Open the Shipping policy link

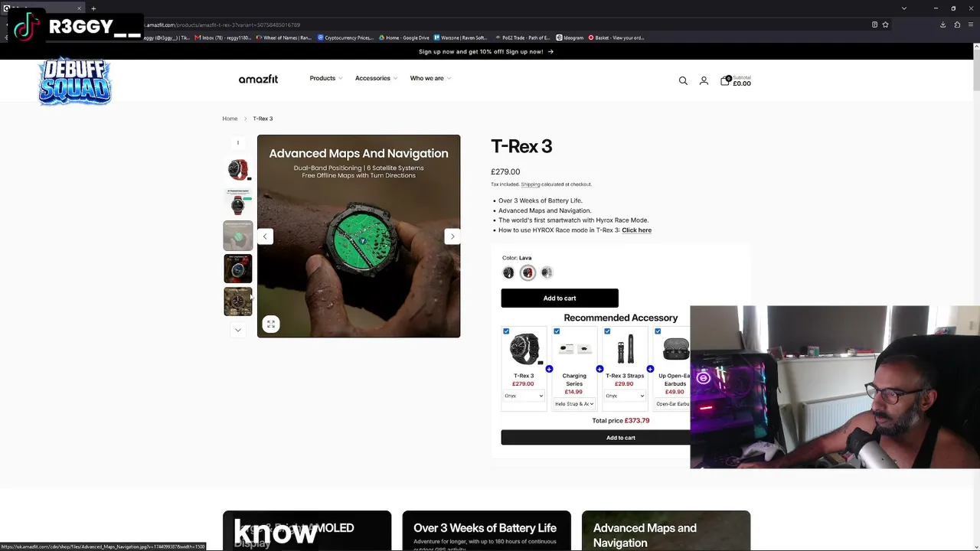(x=531, y=184)
